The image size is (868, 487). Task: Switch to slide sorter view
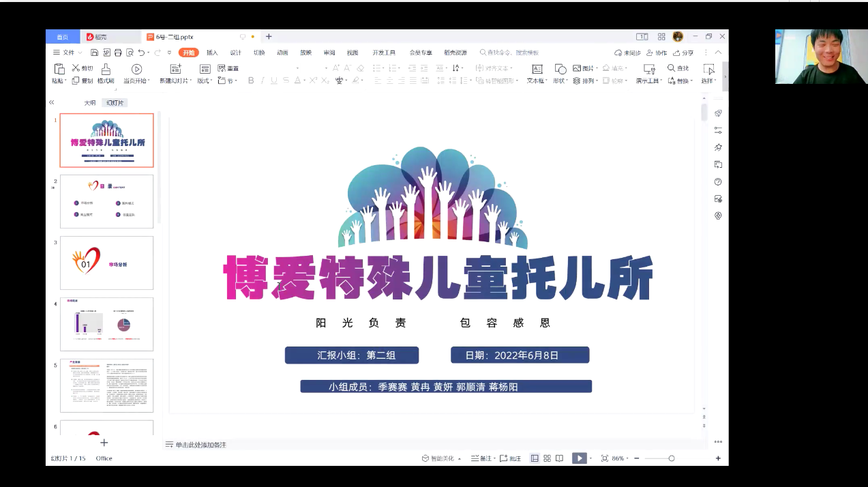[547, 458]
